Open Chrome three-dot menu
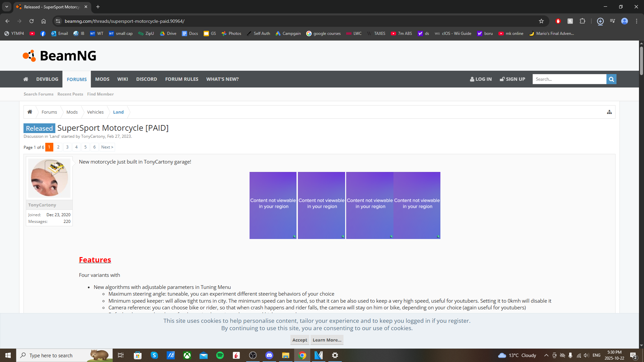The width and height of the screenshot is (644, 362). [x=636, y=21]
